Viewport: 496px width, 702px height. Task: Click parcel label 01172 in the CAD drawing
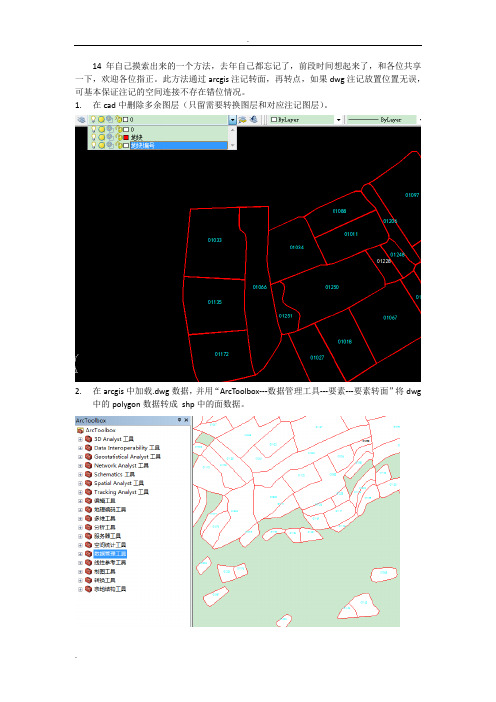(x=222, y=354)
